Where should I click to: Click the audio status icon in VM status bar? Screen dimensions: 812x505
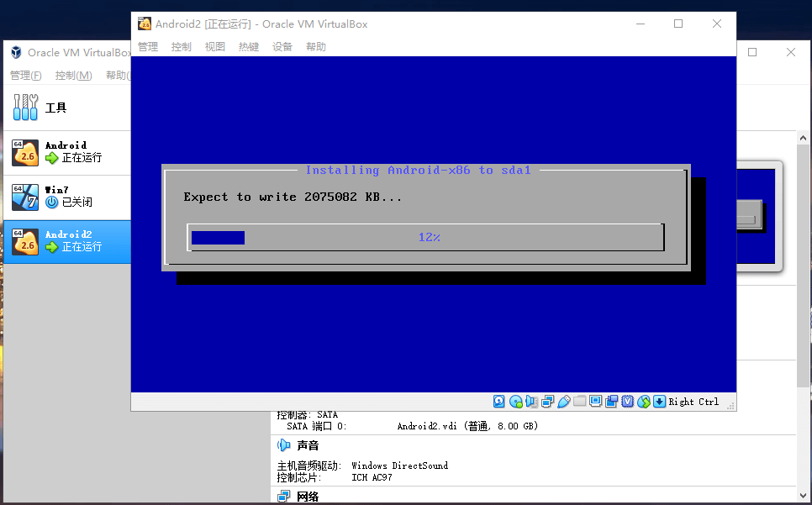click(532, 402)
